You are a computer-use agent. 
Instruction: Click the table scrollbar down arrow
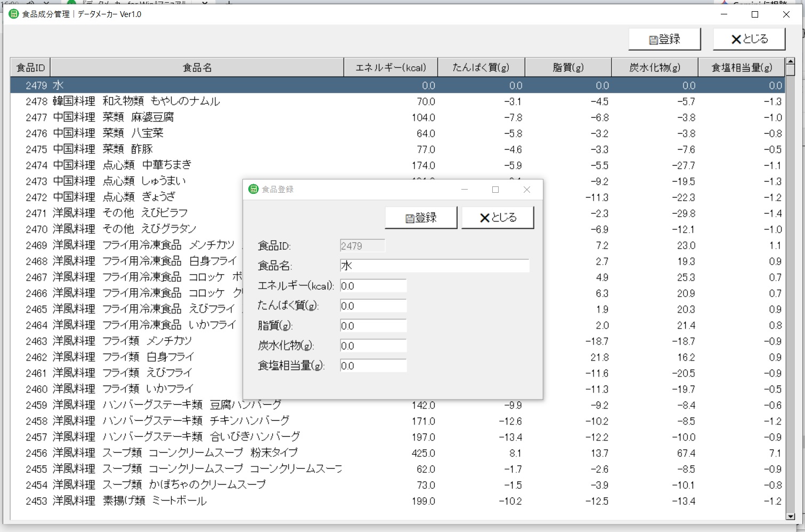click(x=790, y=516)
